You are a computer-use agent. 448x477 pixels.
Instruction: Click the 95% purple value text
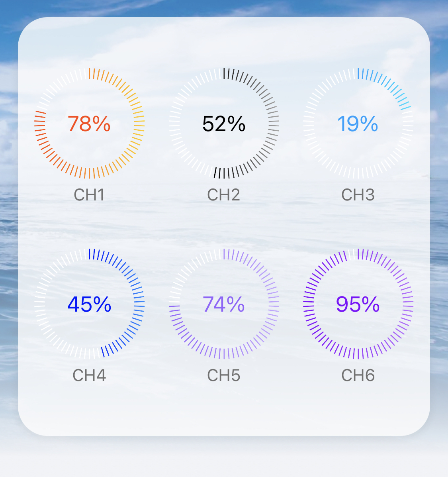tap(358, 304)
